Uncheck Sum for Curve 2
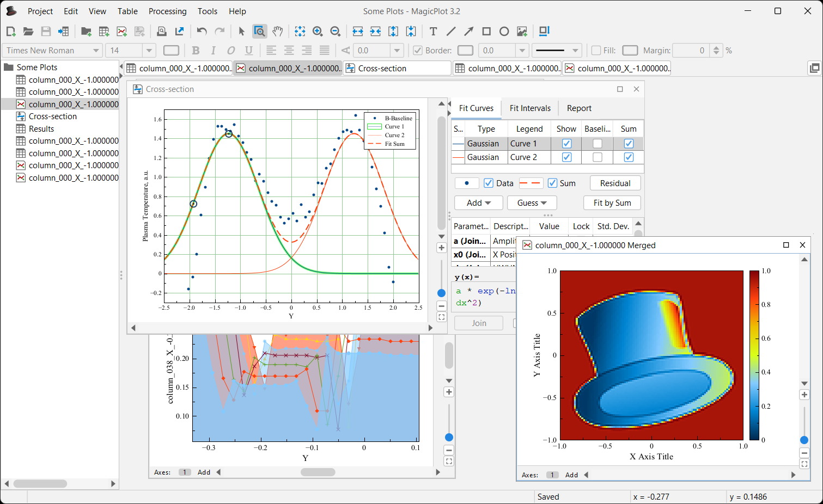Image resolution: width=823 pixels, height=504 pixels. pyautogui.click(x=629, y=157)
